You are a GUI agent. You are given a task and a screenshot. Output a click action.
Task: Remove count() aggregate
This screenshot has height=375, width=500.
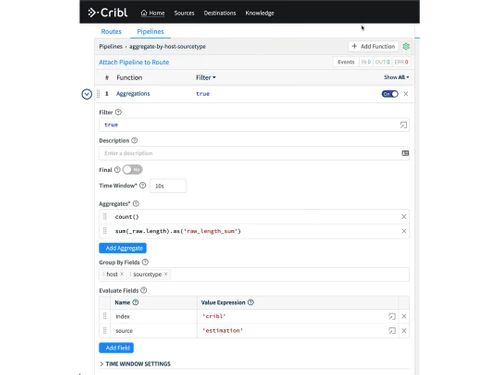pos(404,217)
